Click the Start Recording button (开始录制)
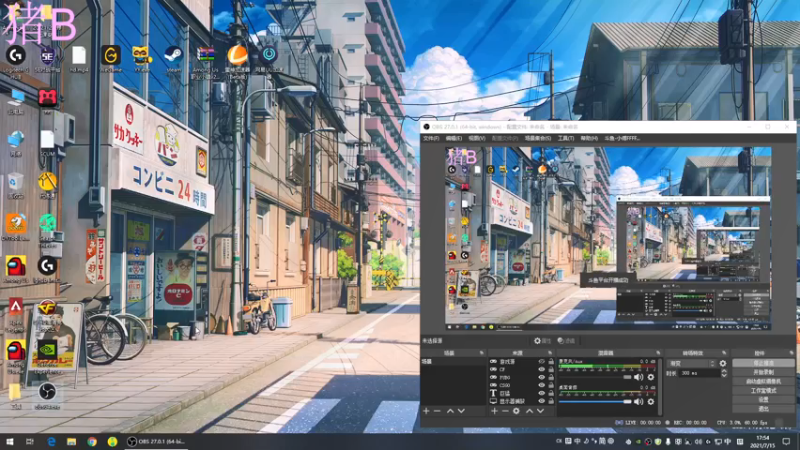 tap(763, 372)
